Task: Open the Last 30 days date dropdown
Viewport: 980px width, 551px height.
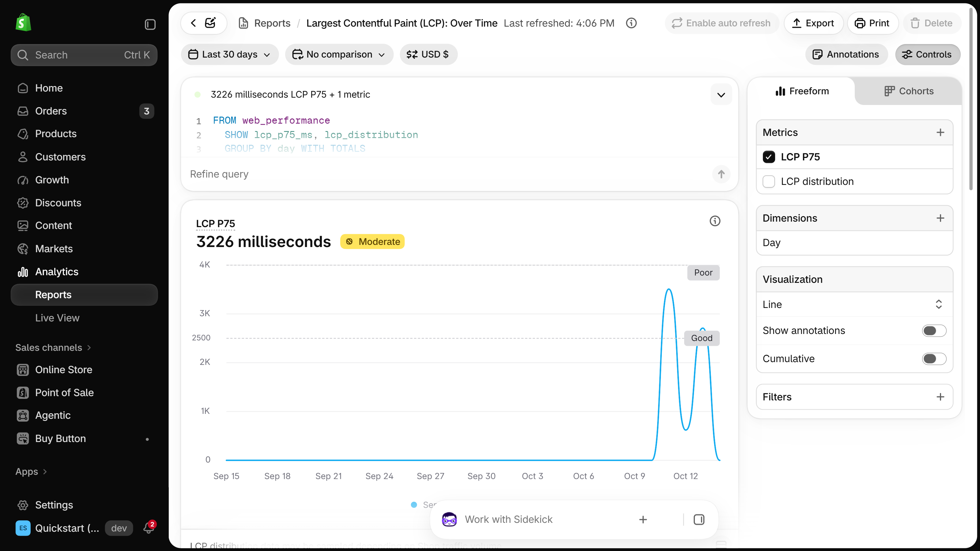Action: (230, 54)
